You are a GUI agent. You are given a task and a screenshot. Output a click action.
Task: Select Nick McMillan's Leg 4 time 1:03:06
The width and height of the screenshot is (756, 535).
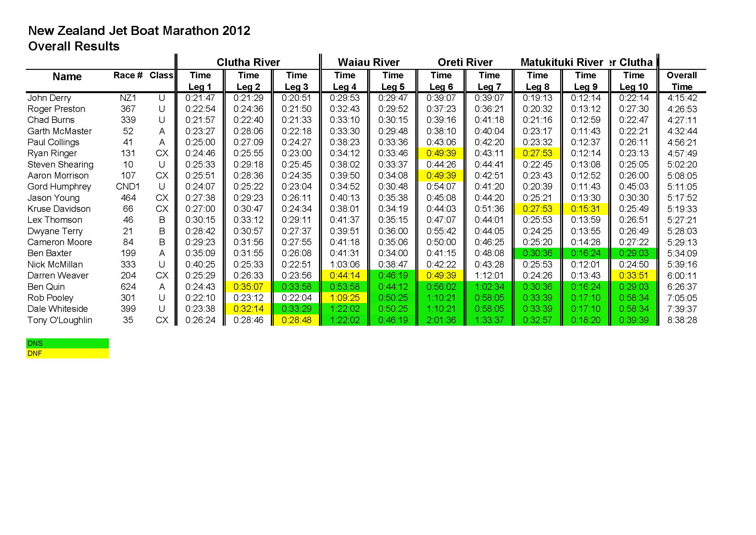tap(345, 264)
